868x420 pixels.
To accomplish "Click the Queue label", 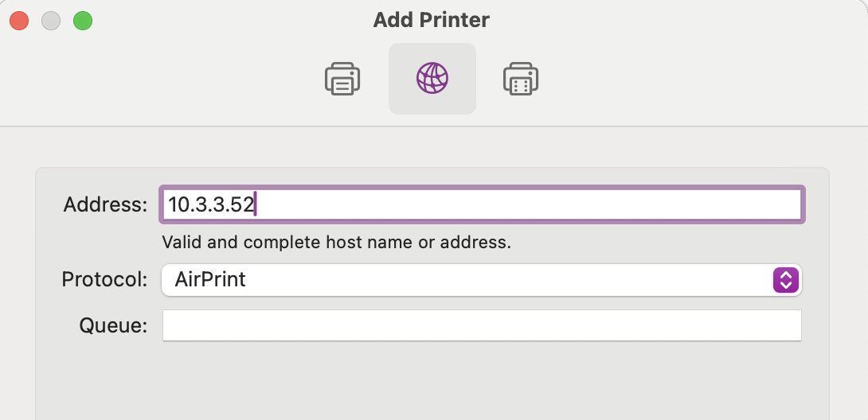I will (x=113, y=325).
